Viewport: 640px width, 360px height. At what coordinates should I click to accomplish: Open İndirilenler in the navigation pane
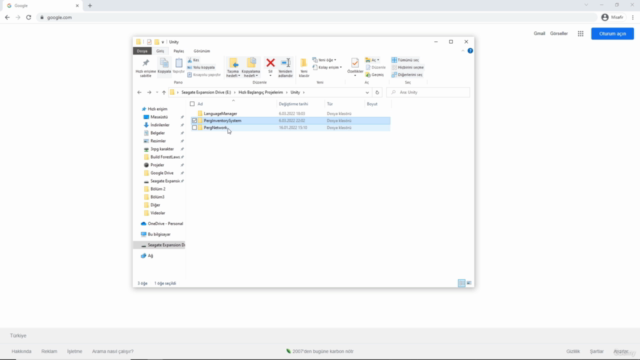(x=160, y=125)
